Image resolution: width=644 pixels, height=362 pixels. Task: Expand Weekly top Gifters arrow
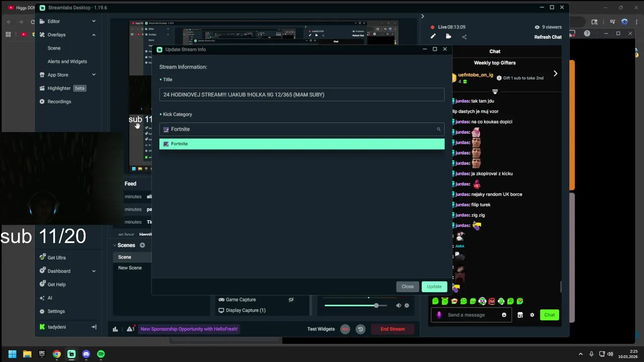pyautogui.click(x=555, y=73)
